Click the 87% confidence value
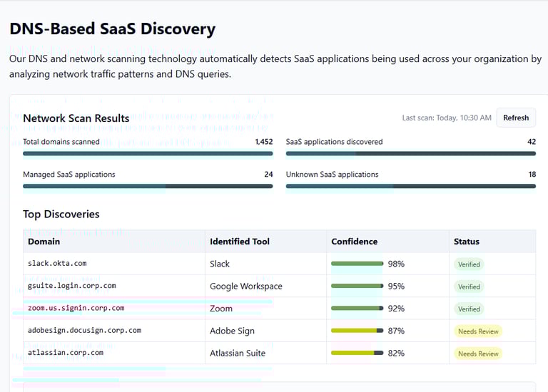 (x=396, y=331)
